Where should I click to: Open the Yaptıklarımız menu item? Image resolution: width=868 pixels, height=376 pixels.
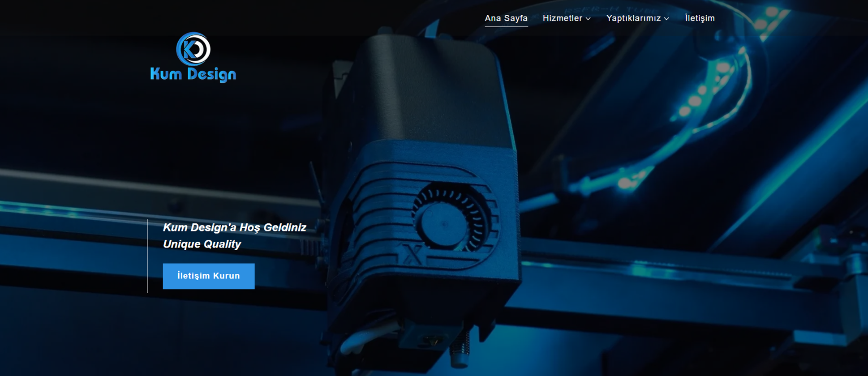click(x=633, y=18)
